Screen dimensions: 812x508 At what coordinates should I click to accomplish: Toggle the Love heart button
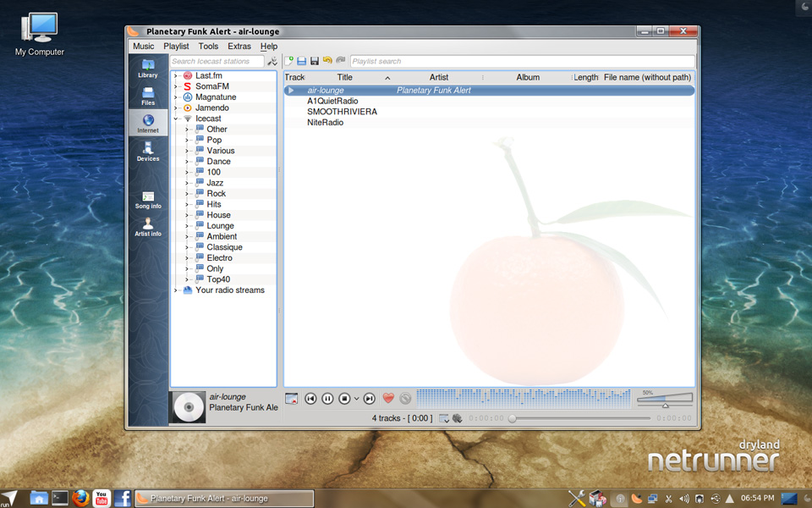point(388,398)
